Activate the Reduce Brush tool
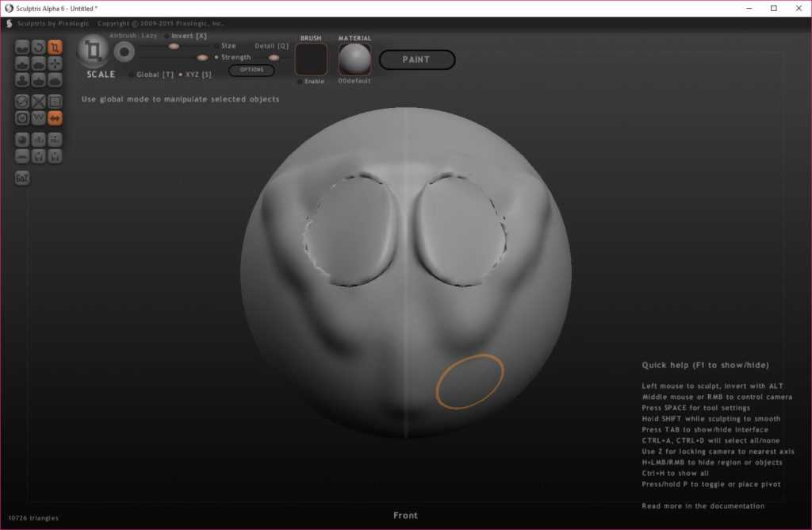Image resolution: width=812 pixels, height=530 pixels. (21, 102)
